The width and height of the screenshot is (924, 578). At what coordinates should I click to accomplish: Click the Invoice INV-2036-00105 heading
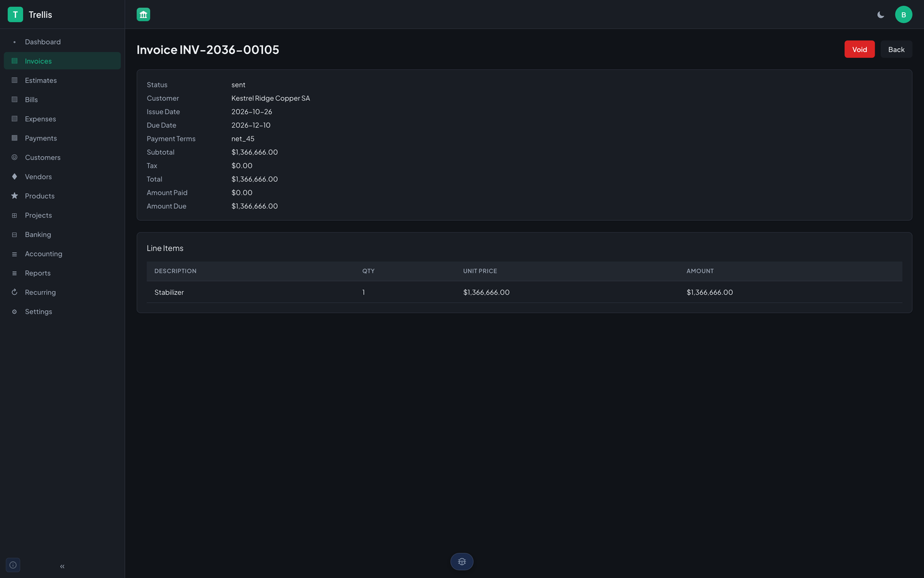click(208, 49)
